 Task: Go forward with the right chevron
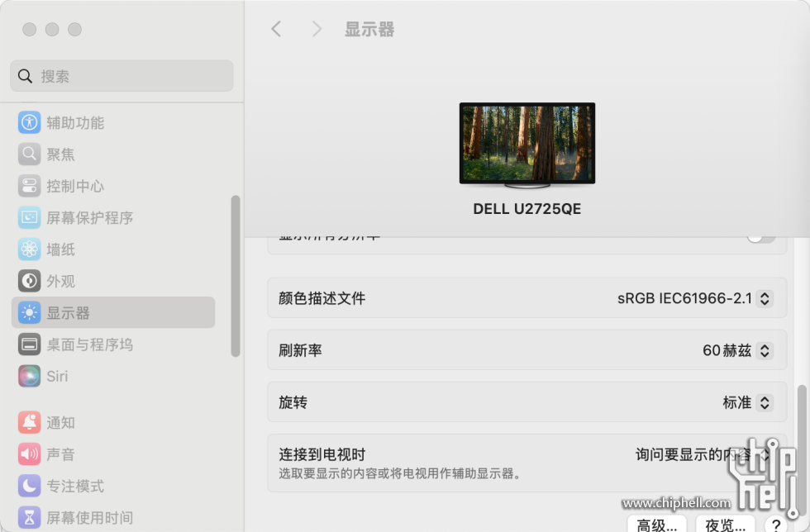[317, 29]
